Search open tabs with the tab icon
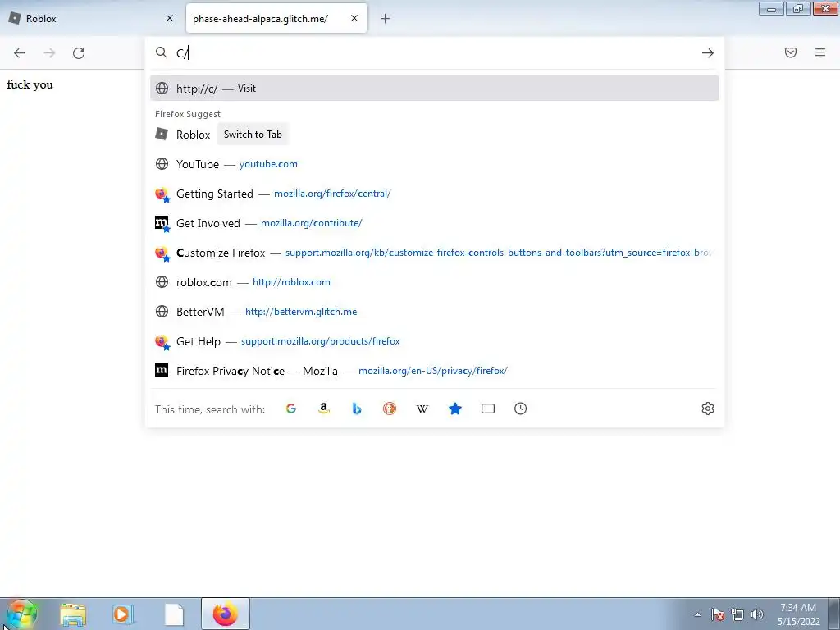The image size is (840, 630). 488,409
